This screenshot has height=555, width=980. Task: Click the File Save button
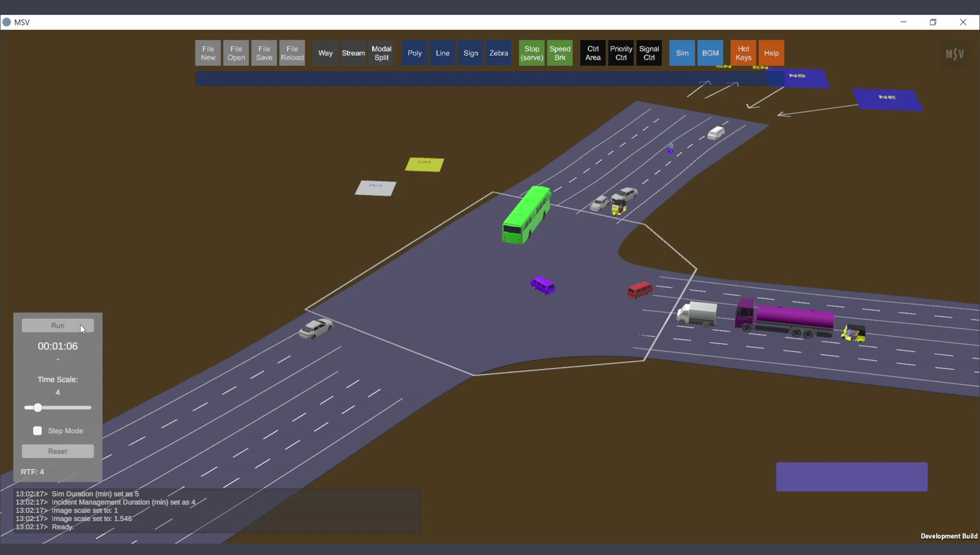[x=264, y=53]
